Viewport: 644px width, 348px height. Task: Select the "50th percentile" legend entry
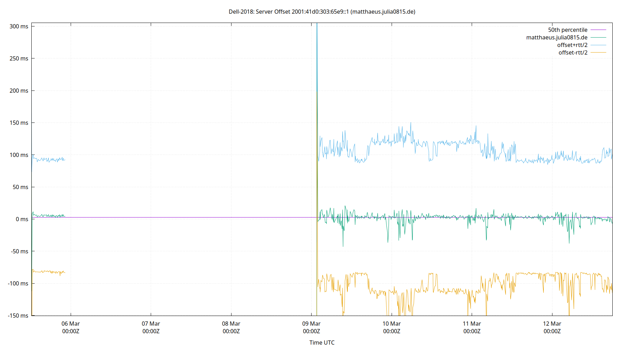[x=568, y=30]
